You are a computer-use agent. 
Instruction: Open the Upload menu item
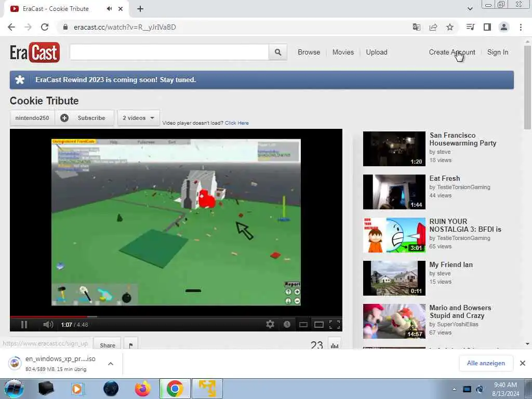(x=377, y=52)
